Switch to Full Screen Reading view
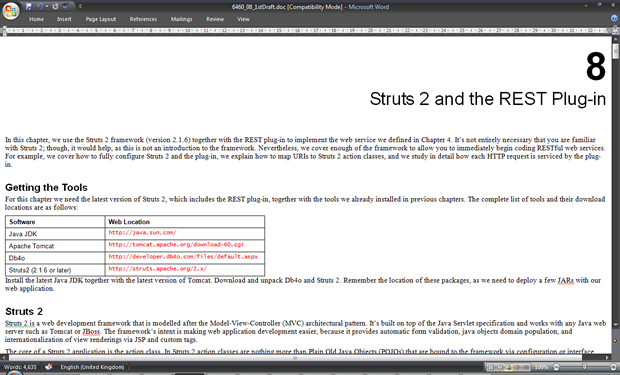The image size is (620, 375). pos(499,367)
